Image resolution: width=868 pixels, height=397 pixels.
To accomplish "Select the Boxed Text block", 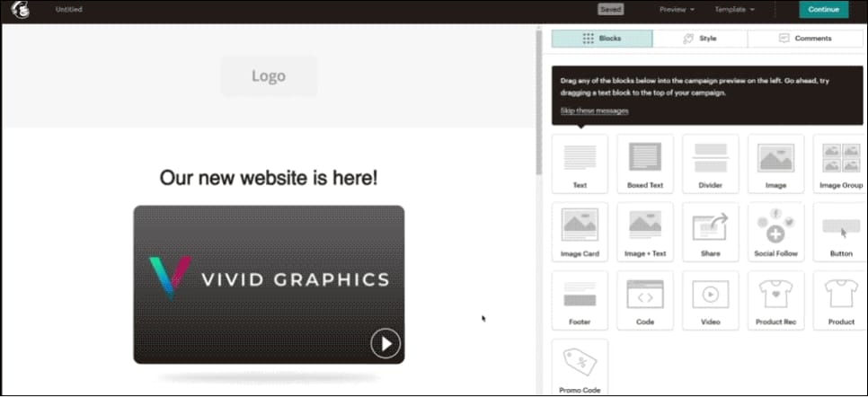I will pos(645,163).
